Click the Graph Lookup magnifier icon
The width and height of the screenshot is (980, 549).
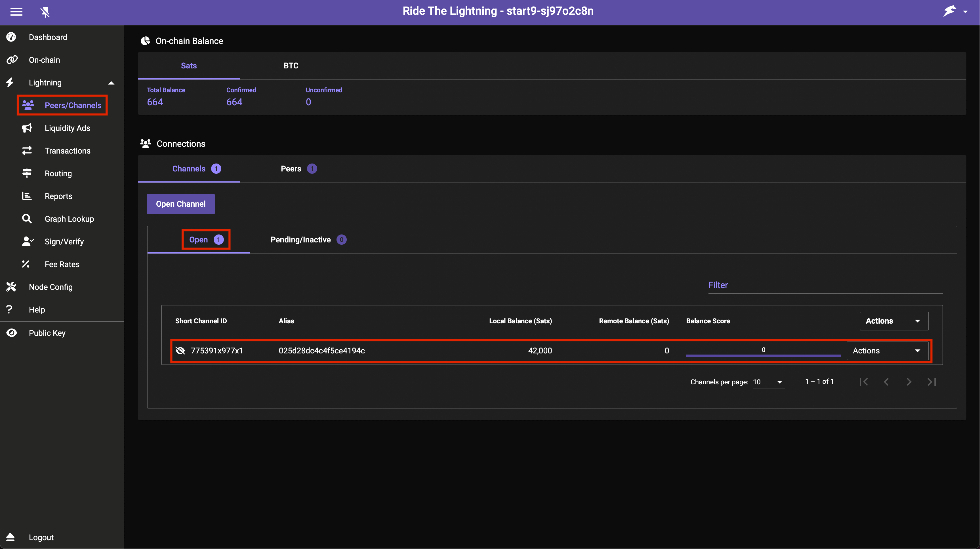click(x=27, y=219)
